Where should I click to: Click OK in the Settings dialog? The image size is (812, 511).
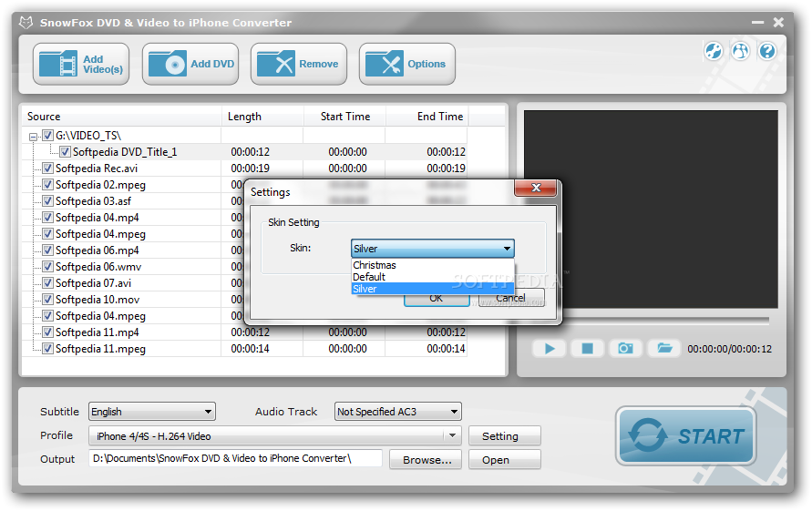click(437, 299)
